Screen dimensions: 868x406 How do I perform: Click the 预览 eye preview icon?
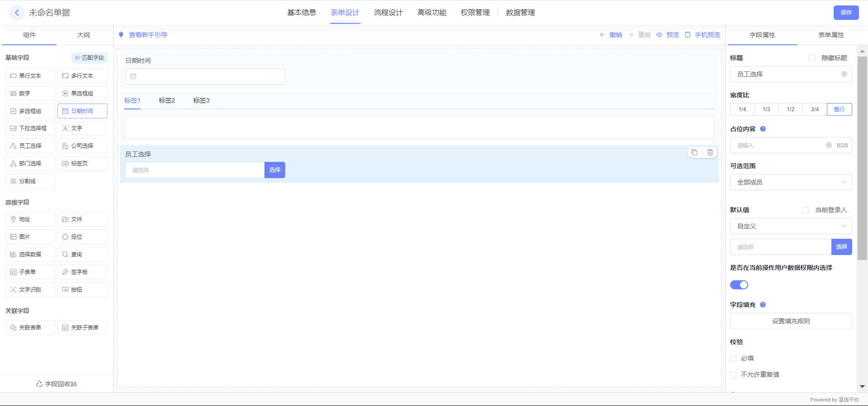coord(660,35)
